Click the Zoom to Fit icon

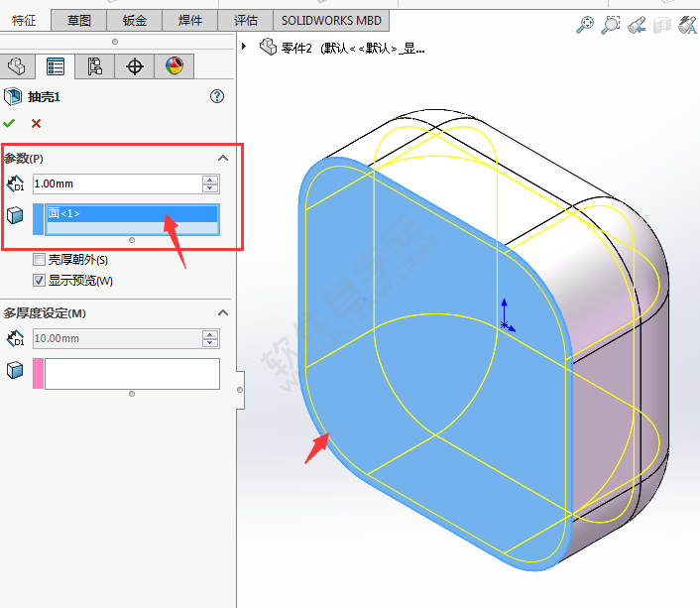pos(585,25)
